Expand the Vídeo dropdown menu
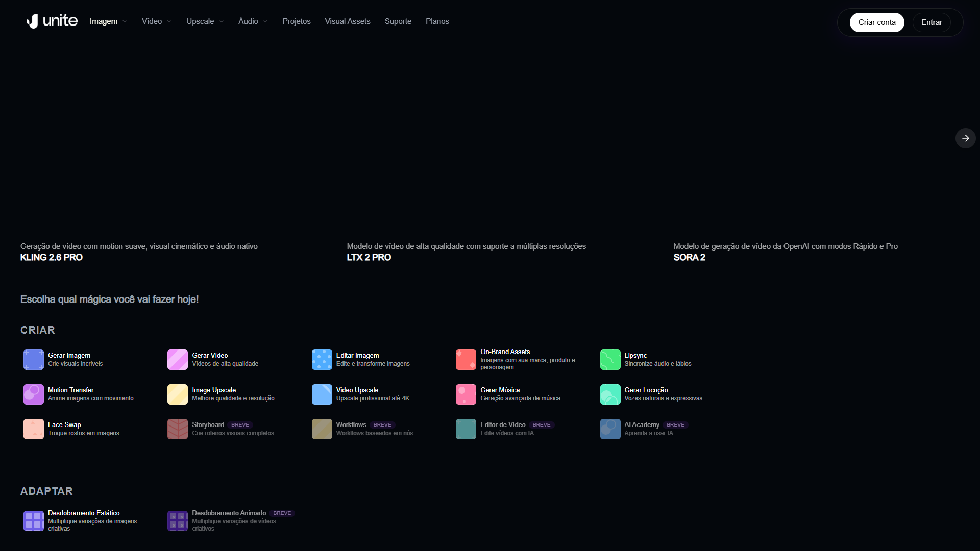980x551 pixels. pos(157,21)
